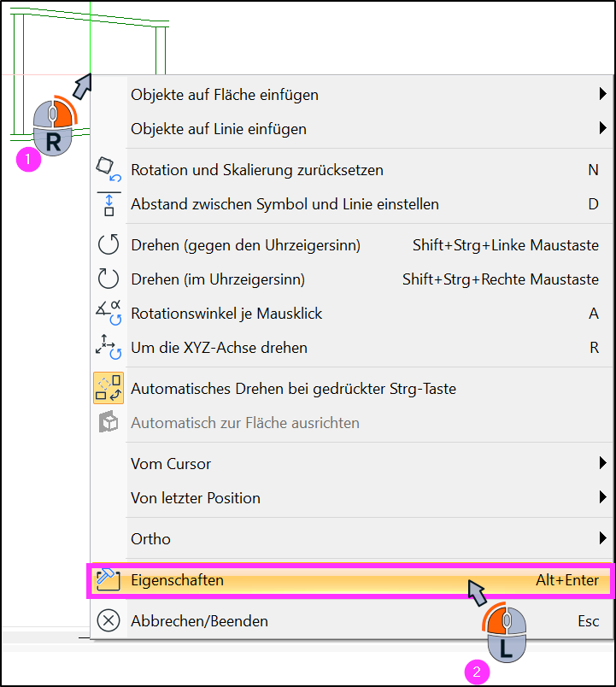Click the green vertical line in the drawing
The image size is (616, 687).
[x=91, y=38]
